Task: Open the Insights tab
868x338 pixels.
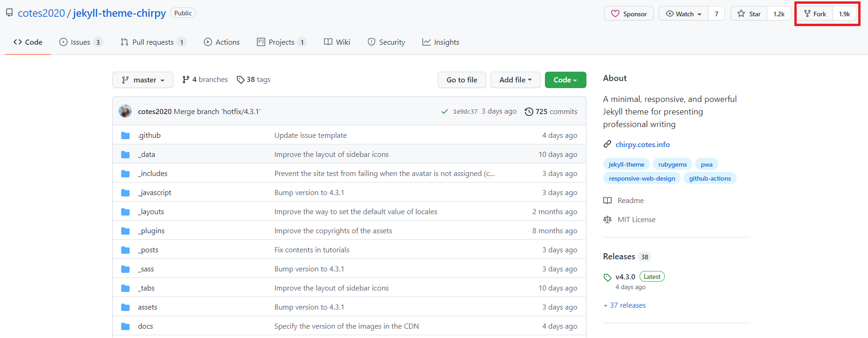Action: point(441,42)
